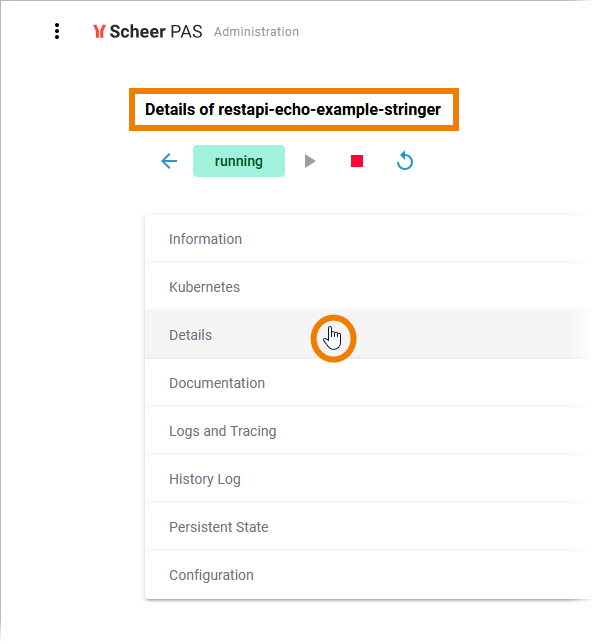Restart the service with the circular arrow icon
Screen dimensions: 594x644
point(405,161)
